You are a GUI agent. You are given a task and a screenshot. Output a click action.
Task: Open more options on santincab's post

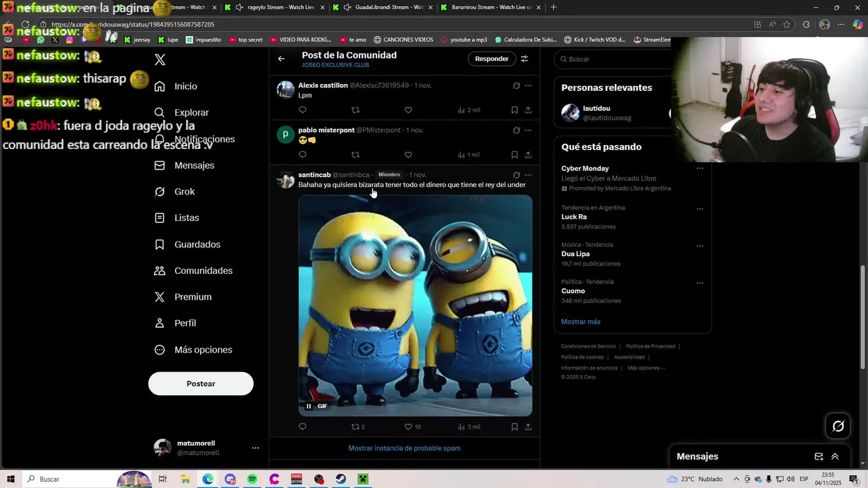click(528, 175)
